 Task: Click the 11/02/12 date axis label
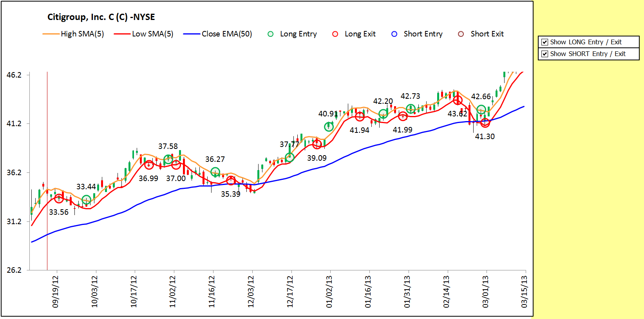(172, 292)
